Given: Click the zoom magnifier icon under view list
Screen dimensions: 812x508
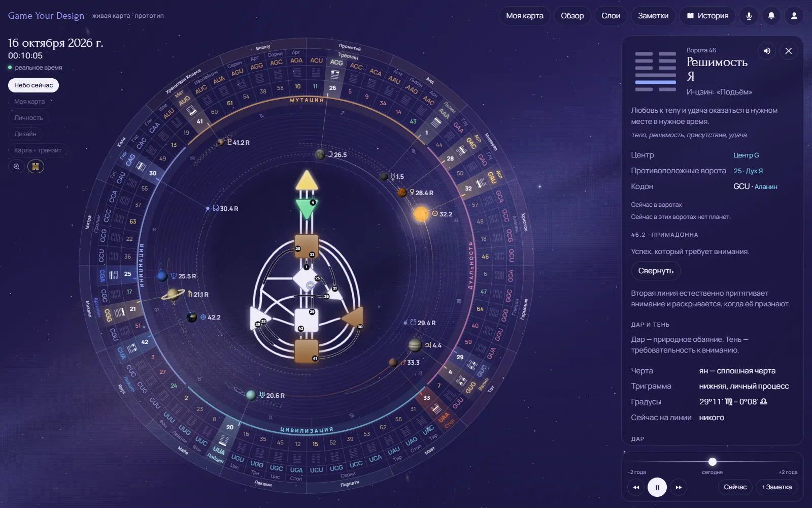Looking at the screenshot, I should click(x=17, y=166).
